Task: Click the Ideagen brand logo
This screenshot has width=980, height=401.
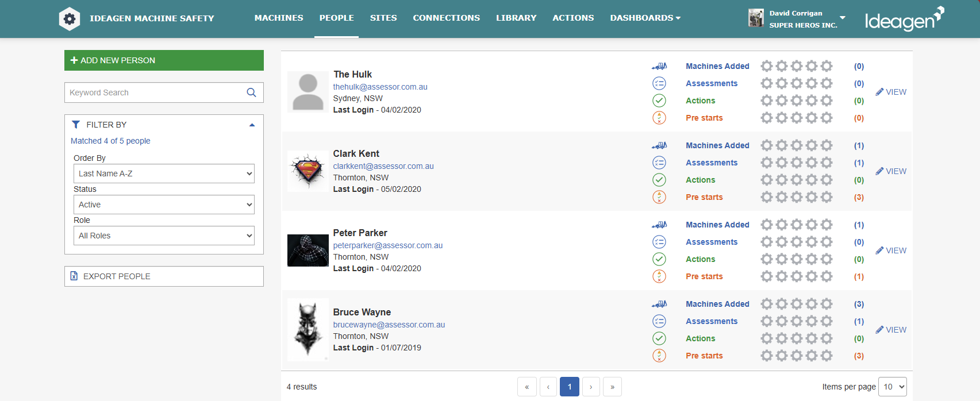Action: [x=905, y=19]
